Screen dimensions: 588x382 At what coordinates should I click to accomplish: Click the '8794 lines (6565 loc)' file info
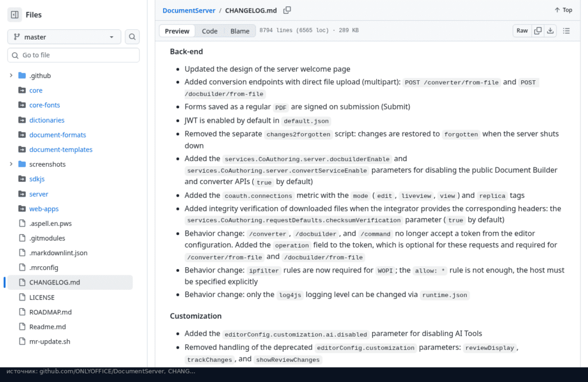[x=294, y=30]
